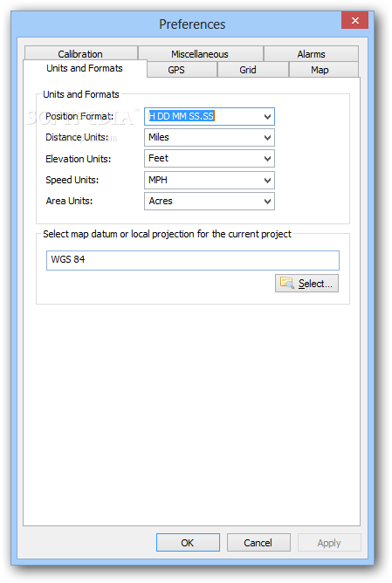Click the Distance Units label
392x583 pixels.
tap(77, 138)
